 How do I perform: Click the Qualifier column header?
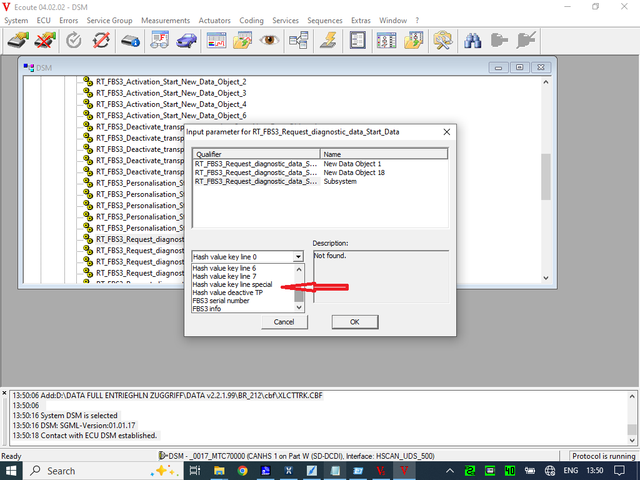pyautogui.click(x=256, y=154)
